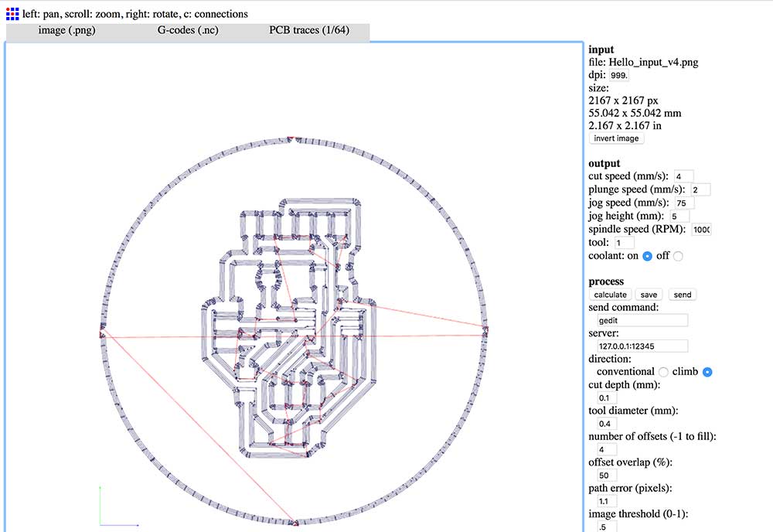
Task: Click the save button
Action: [649, 295]
